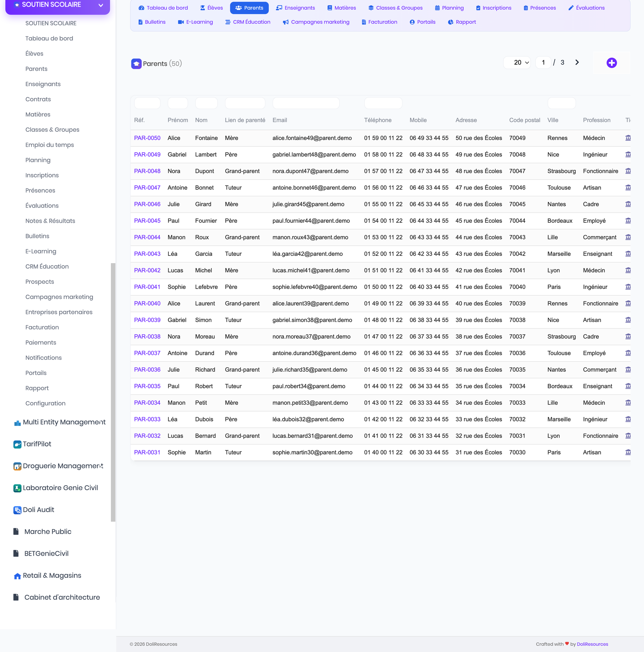
Task: Click bank icon in PAR-0038 row
Action: click(x=628, y=337)
